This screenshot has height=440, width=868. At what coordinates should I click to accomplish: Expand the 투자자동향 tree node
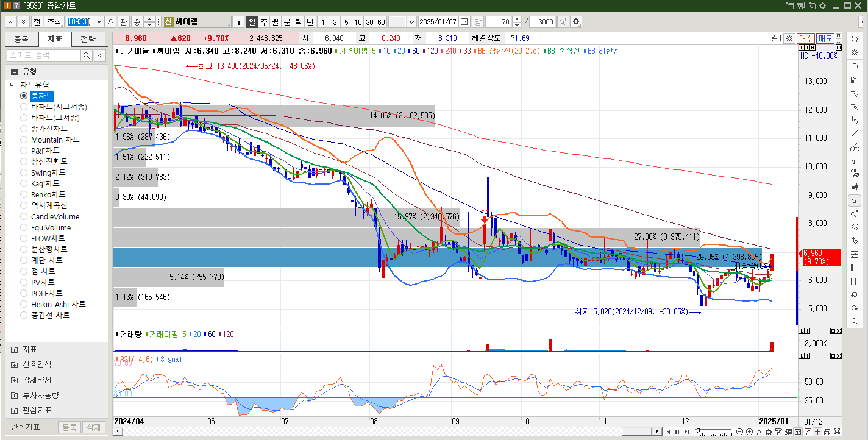14,395
